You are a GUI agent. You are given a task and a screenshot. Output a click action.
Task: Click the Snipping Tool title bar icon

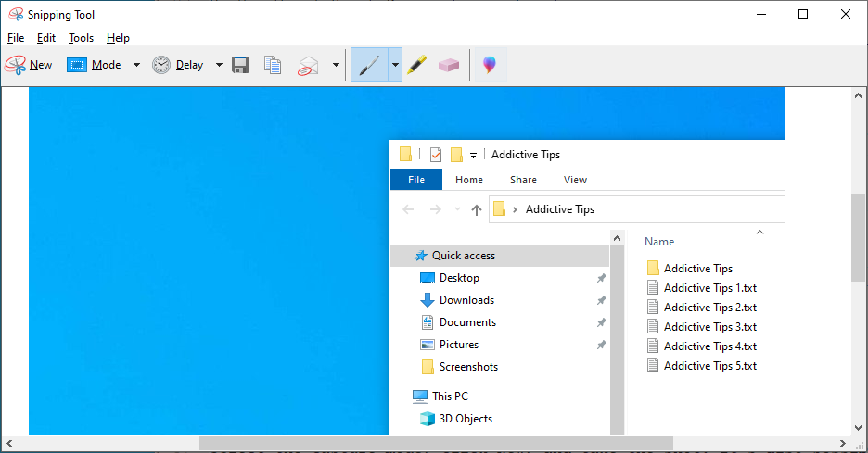coord(16,15)
